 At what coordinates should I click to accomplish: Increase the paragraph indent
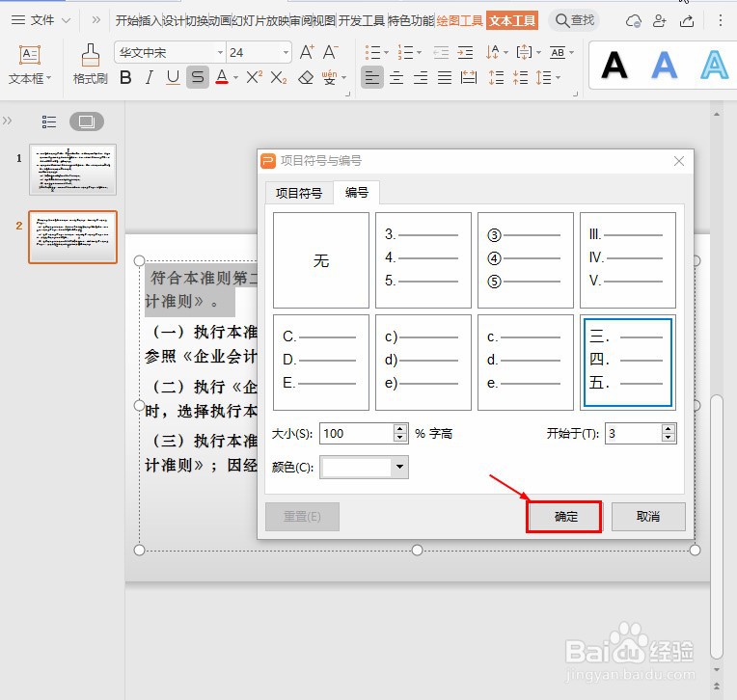coord(465,52)
